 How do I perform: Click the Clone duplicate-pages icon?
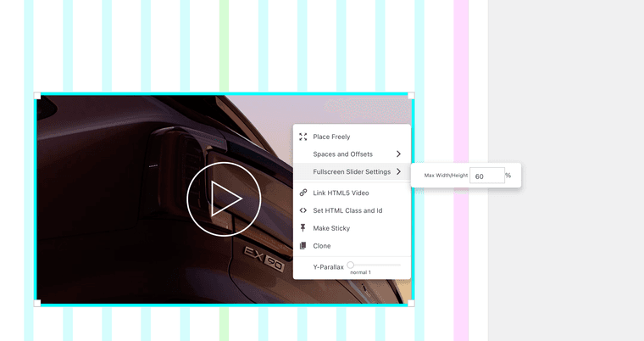tap(303, 246)
